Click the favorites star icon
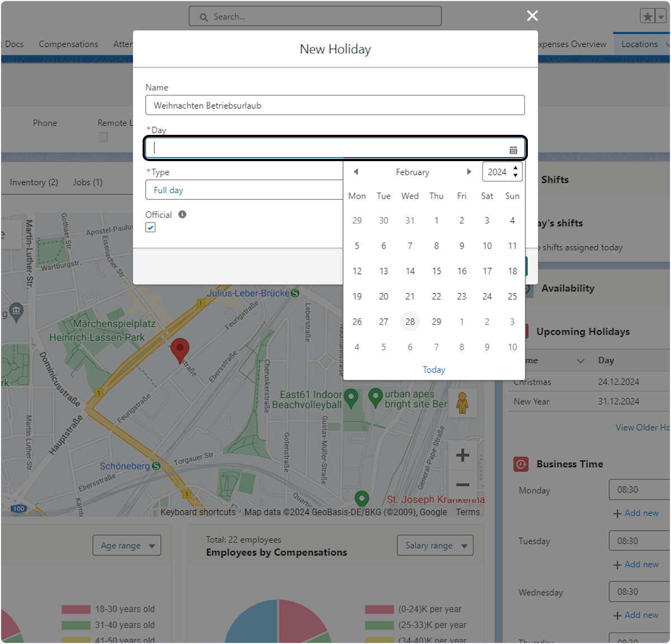Image resolution: width=671 pixels, height=644 pixels. [648, 16]
